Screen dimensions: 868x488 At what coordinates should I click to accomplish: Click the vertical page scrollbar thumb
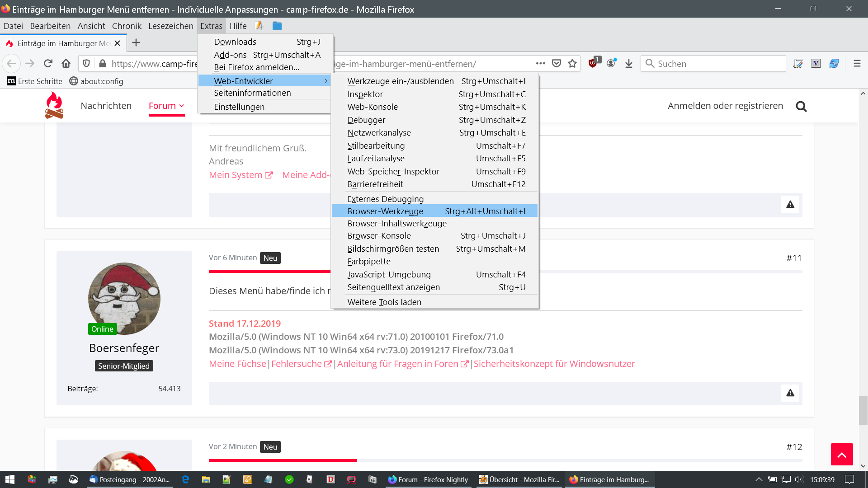(x=863, y=410)
